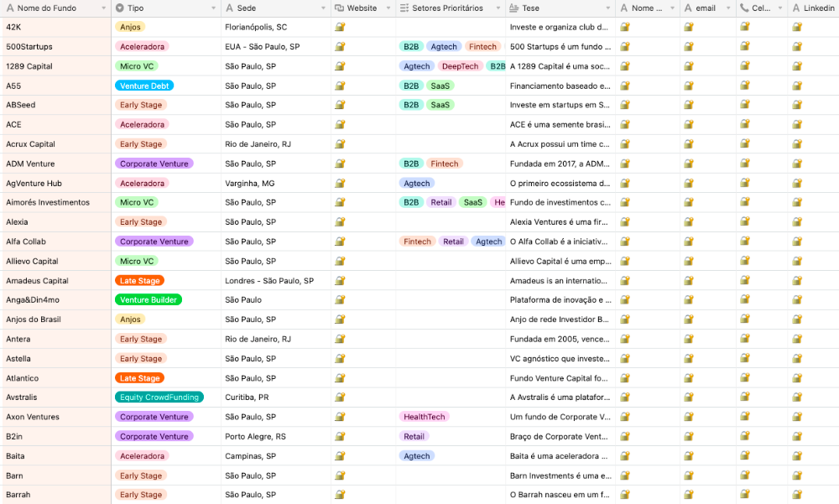Click the Website lock icon in the 42K row
The image size is (839, 504).
click(x=340, y=27)
